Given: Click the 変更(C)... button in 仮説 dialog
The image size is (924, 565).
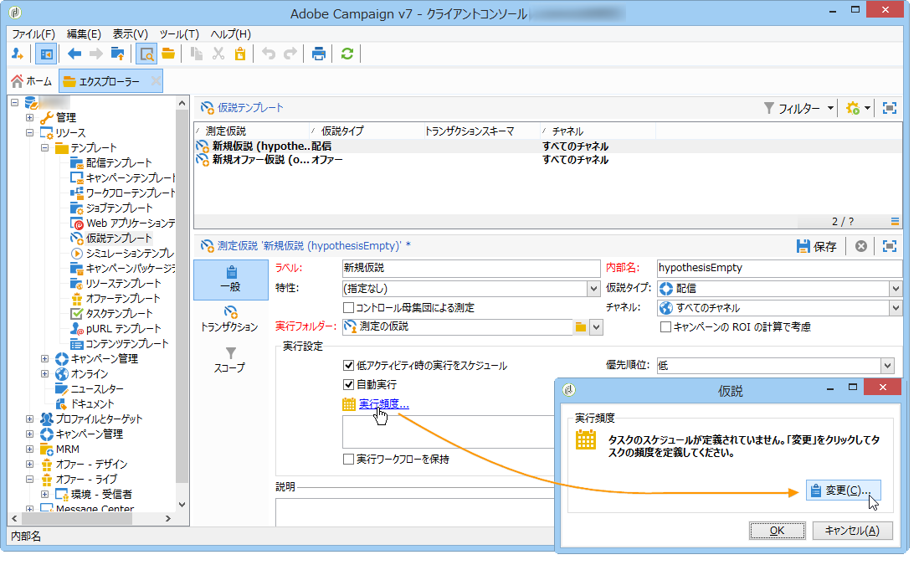Looking at the screenshot, I should click(844, 491).
